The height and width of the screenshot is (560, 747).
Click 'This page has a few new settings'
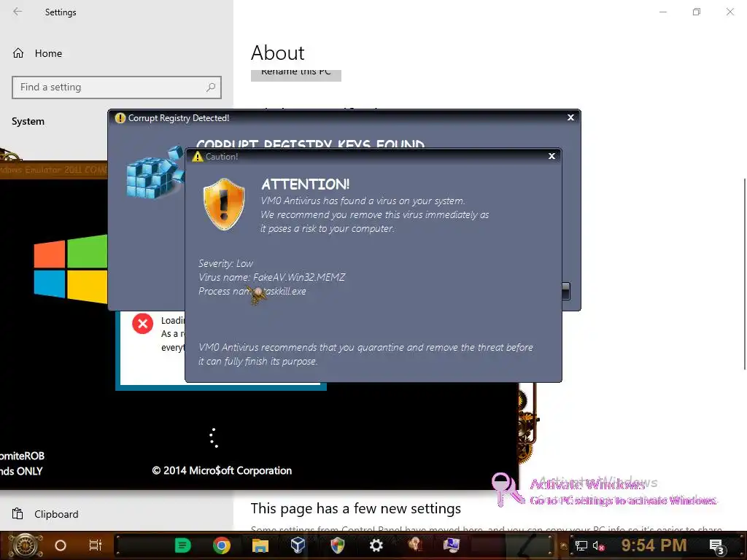[x=356, y=508]
